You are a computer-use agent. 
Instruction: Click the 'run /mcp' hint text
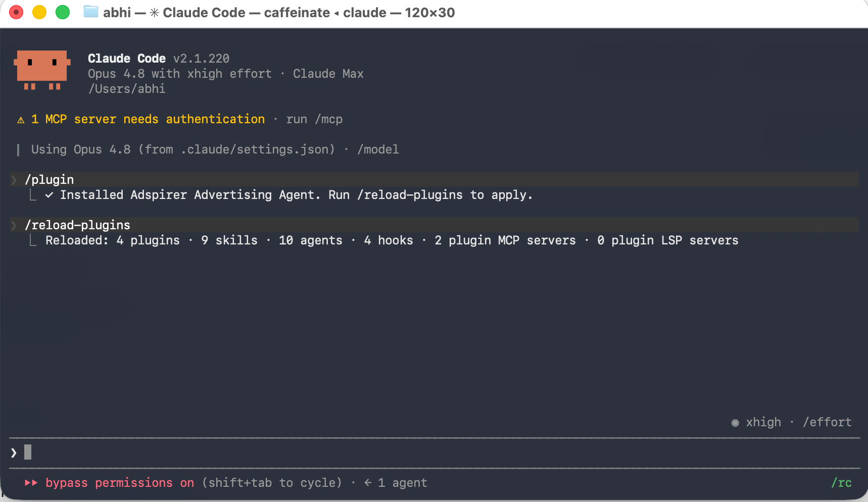coord(314,119)
